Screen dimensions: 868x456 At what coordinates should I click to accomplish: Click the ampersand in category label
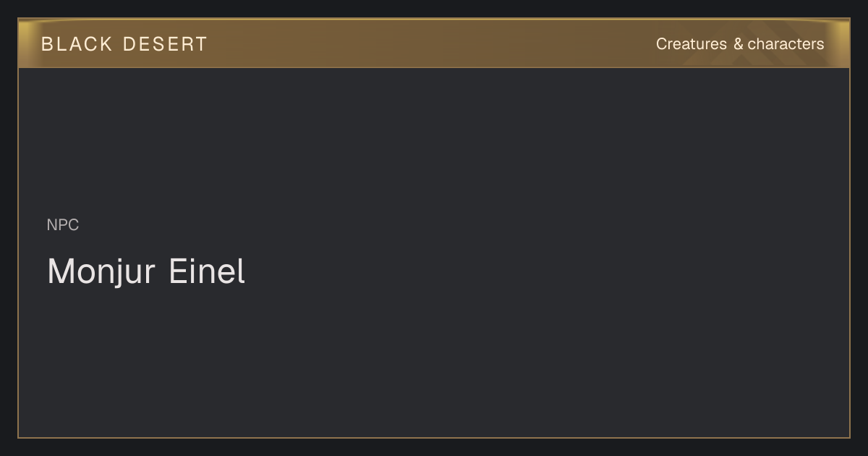point(738,44)
